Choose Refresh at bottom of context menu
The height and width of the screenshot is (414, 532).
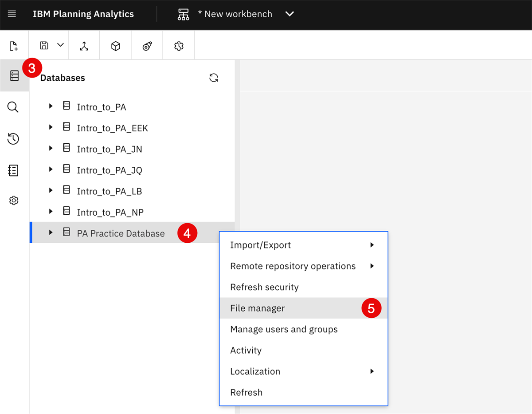pos(304,392)
